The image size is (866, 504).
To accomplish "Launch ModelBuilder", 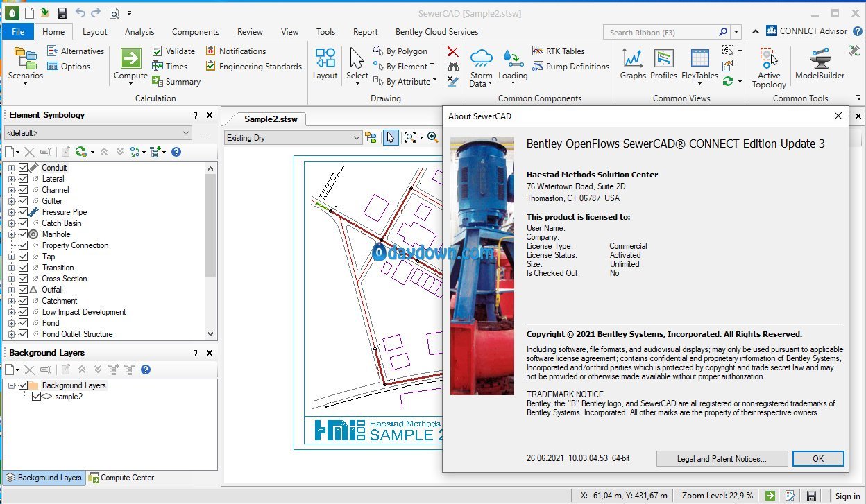I will click(x=820, y=64).
